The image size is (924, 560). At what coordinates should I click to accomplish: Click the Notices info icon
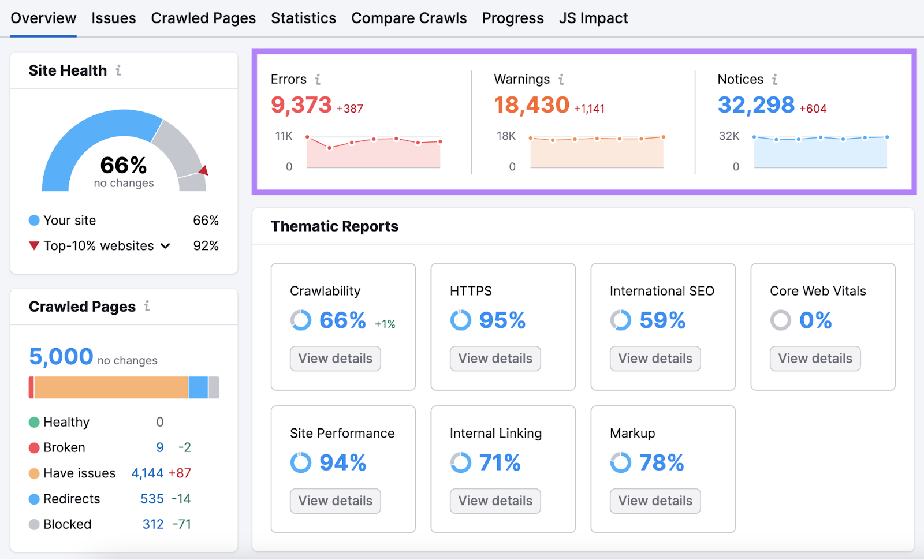(774, 79)
